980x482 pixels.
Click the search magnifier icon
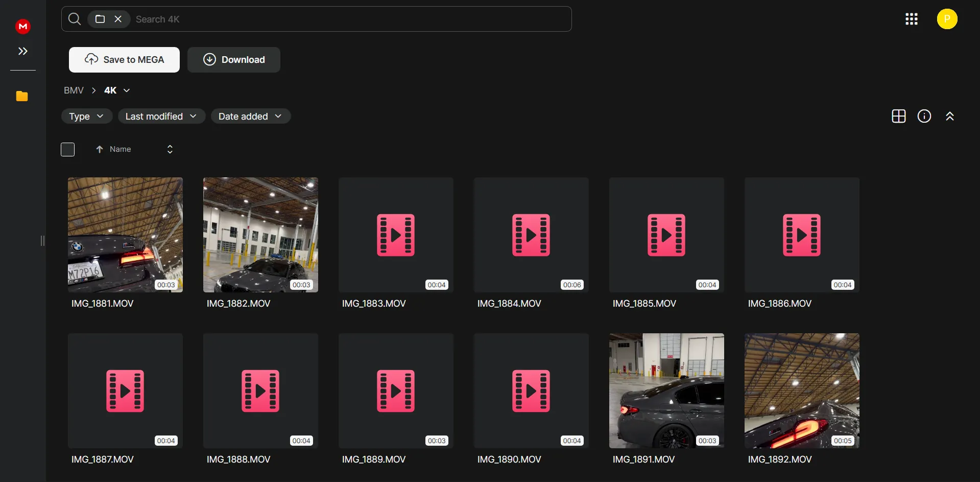(x=75, y=19)
